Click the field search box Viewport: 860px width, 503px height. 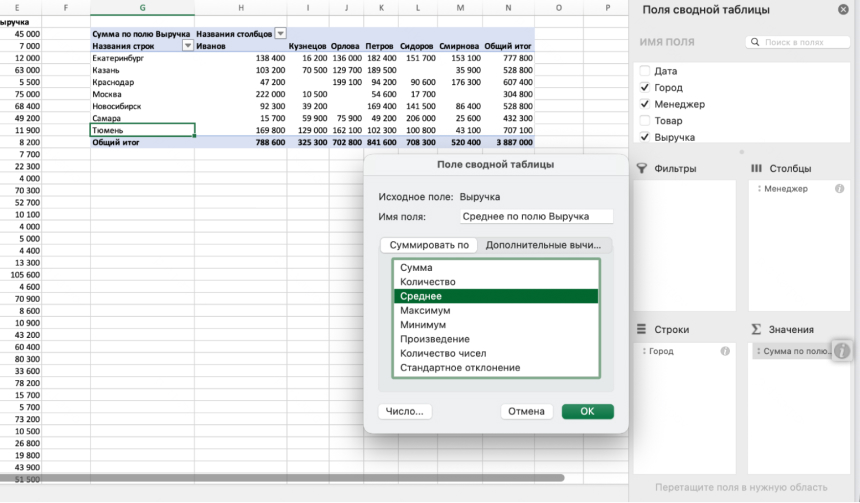click(797, 42)
